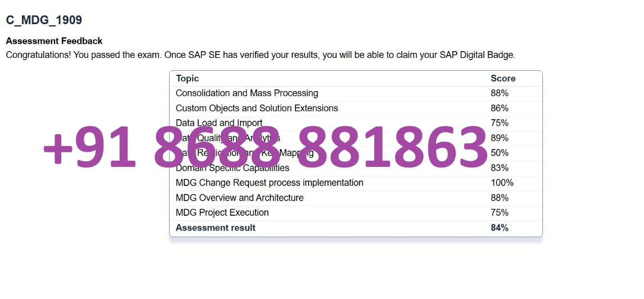
Task: Click the 50% score value
Action: [x=500, y=153]
